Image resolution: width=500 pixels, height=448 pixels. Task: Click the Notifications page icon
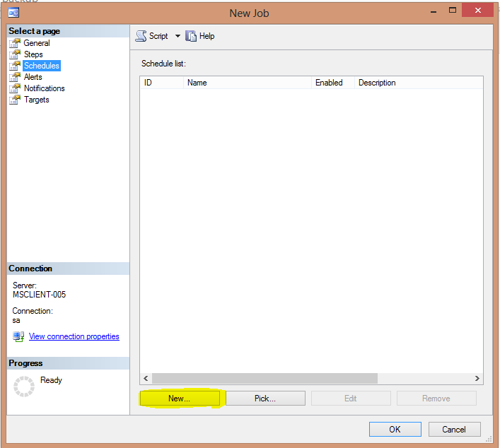15,88
